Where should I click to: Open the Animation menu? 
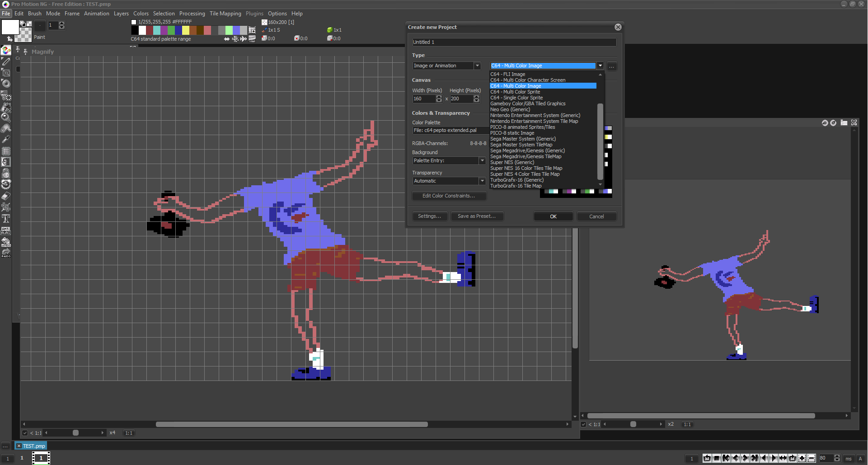[x=96, y=14]
